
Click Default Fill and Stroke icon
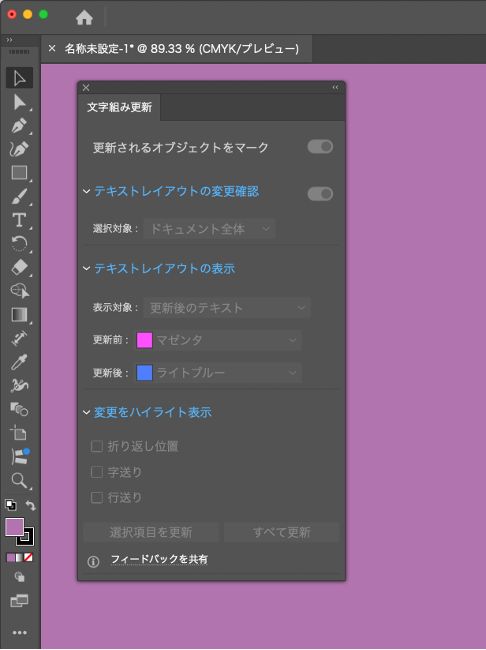[11, 505]
